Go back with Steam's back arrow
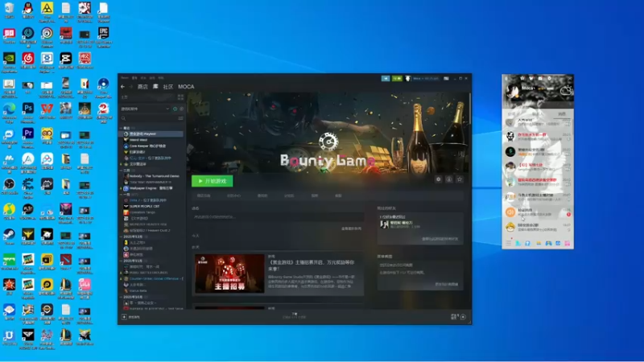644x362 pixels. point(122,87)
